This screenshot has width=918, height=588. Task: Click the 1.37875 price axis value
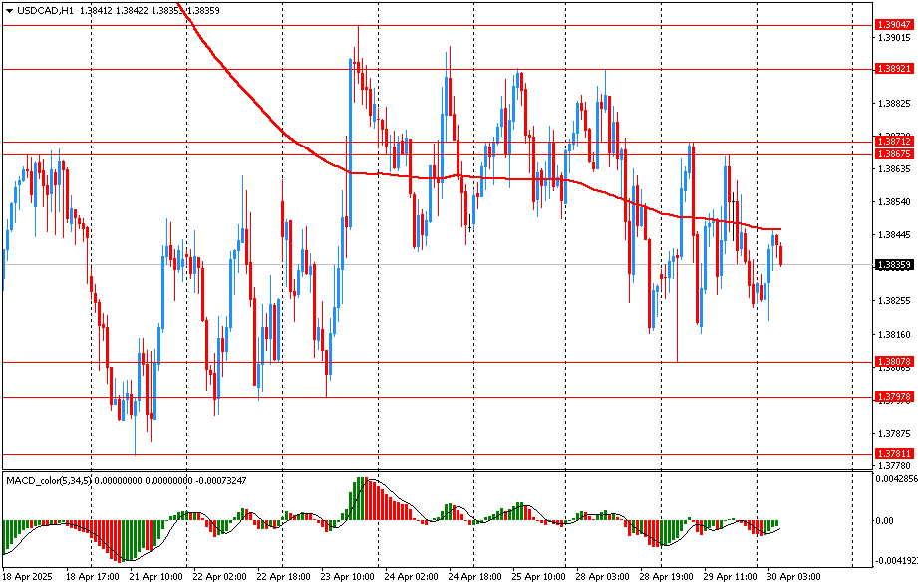(x=893, y=434)
